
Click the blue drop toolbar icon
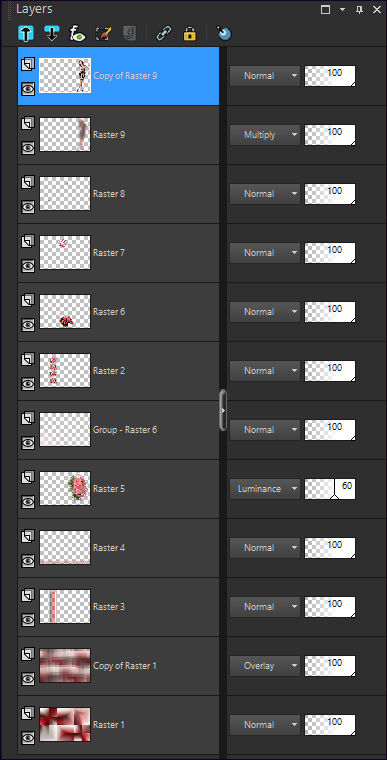tap(224, 33)
